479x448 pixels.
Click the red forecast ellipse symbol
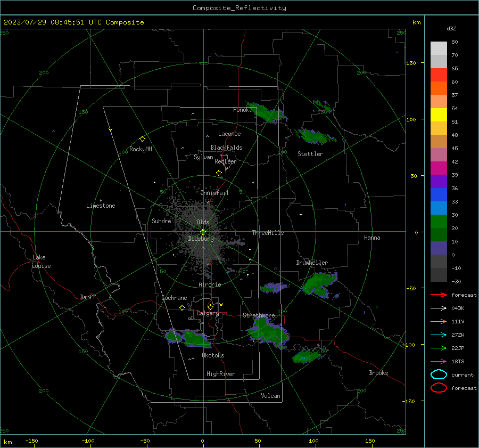click(439, 388)
